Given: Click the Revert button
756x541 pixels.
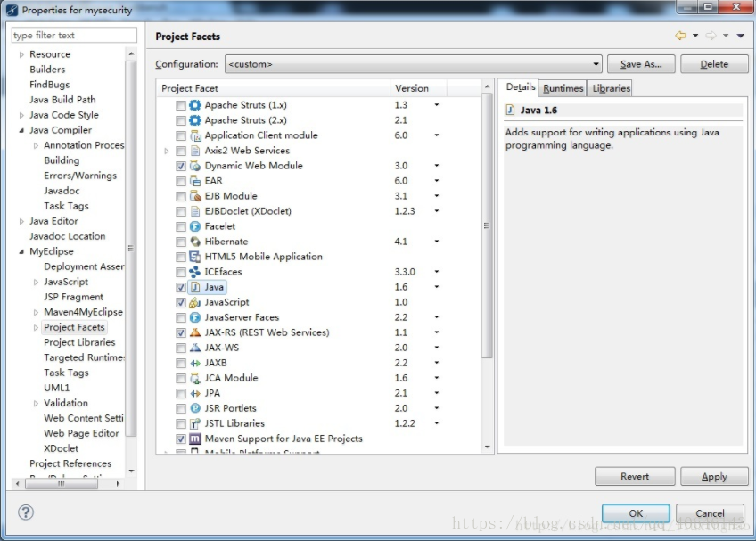Looking at the screenshot, I should click(635, 477).
